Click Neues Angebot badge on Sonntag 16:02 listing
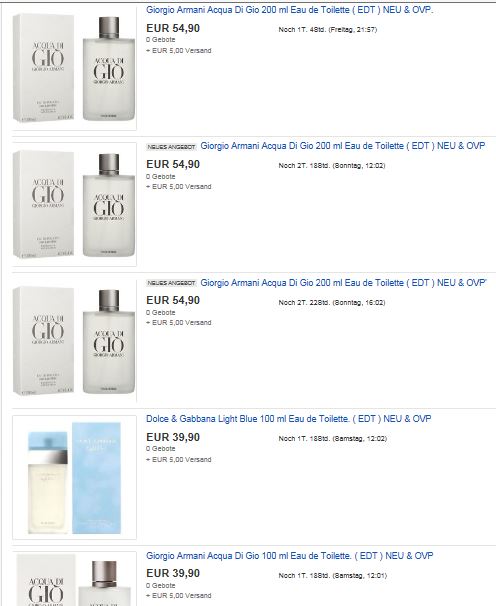The image size is (496, 606). click(x=171, y=283)
